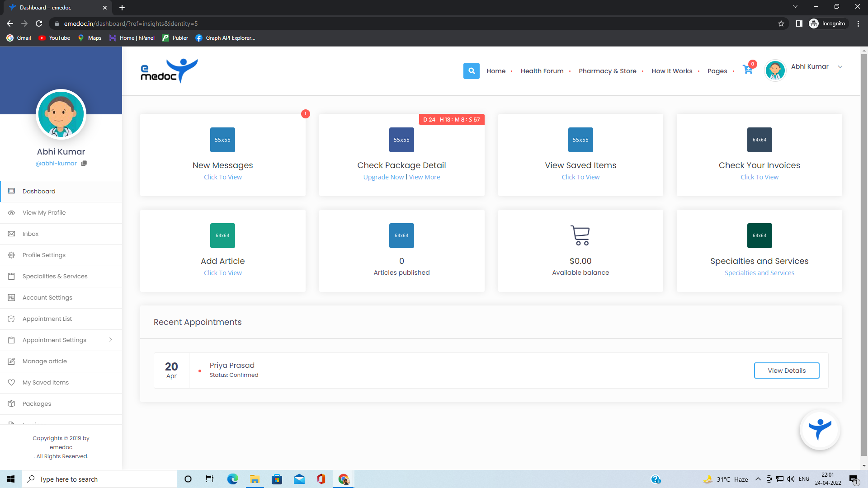Screen dimensions: 868x488
Task: Open the shopping cart icon
Action: click(x=748, y=70)
